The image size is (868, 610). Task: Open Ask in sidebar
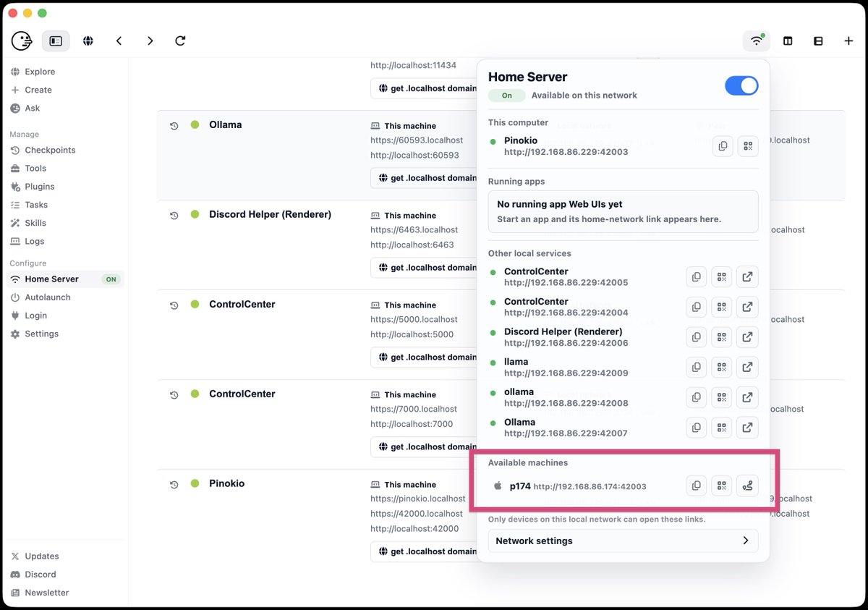(x=33, y=108)
